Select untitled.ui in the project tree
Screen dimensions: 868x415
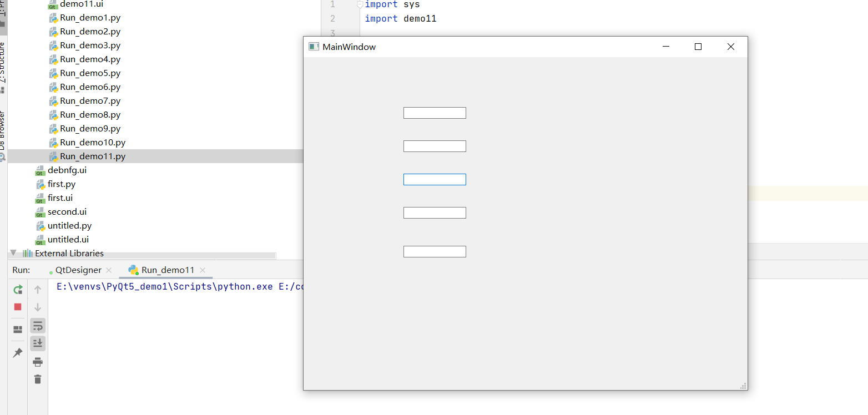pyautogui.click(x=68, y=240)
